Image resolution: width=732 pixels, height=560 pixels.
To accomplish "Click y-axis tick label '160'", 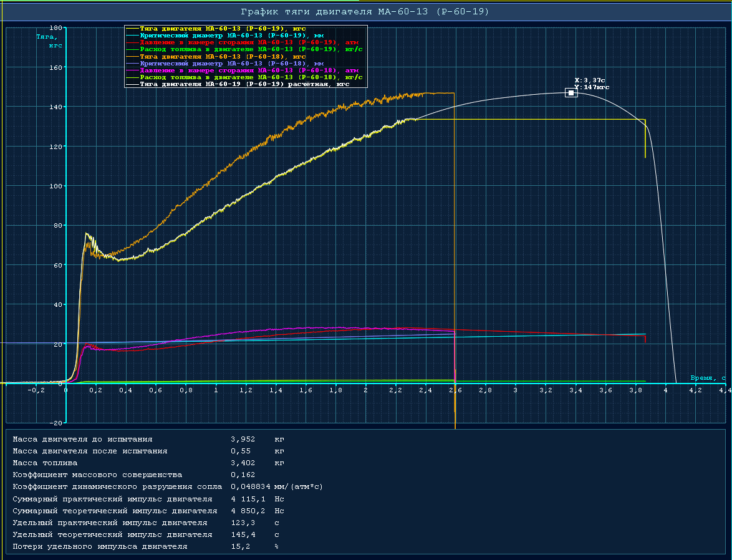I will click(x=55, y=68).
